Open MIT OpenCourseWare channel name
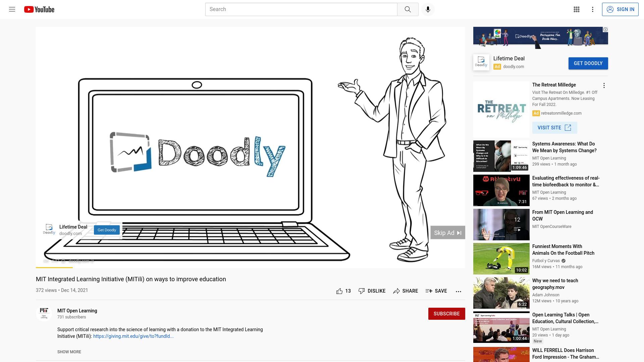 click(552, 227)
